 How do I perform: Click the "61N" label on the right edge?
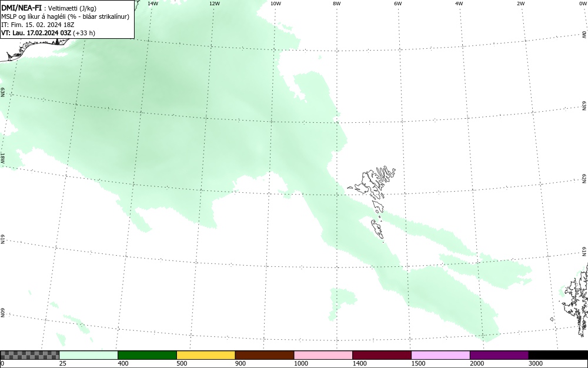click(584, 252)
